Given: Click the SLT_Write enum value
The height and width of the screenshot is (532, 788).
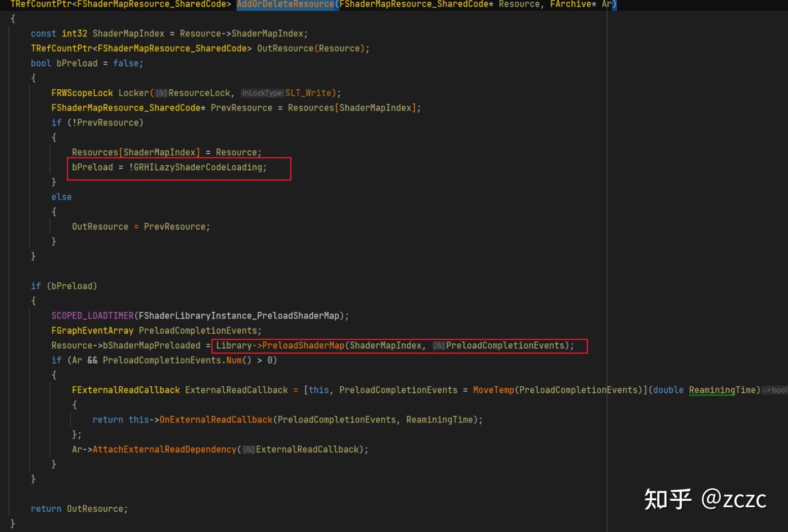Looking at the screenshot, I should point(308,93).
